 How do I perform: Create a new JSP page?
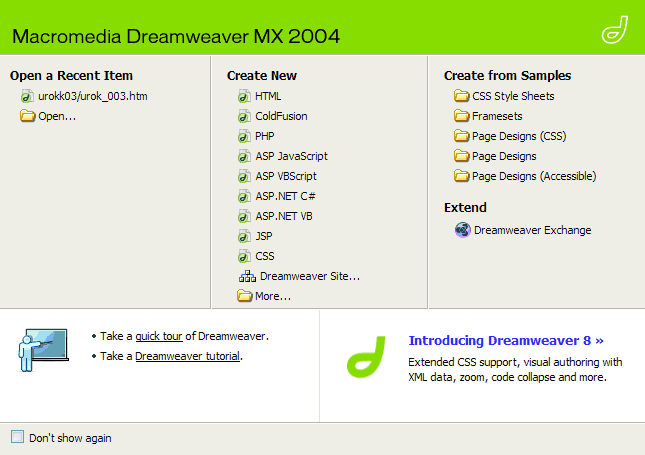pos(264,236)
